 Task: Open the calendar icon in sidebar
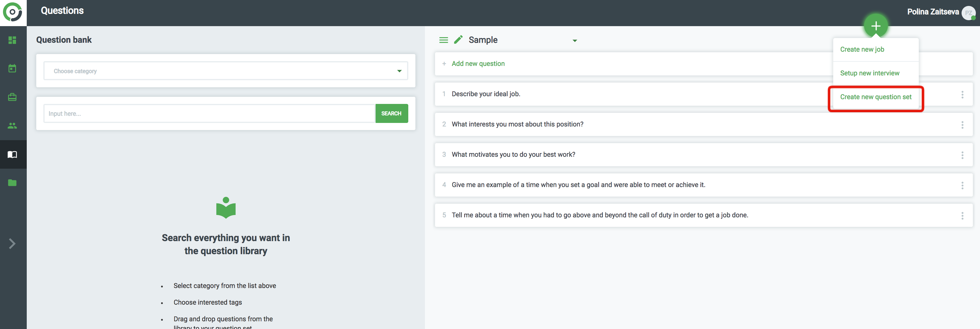[12, 69]
